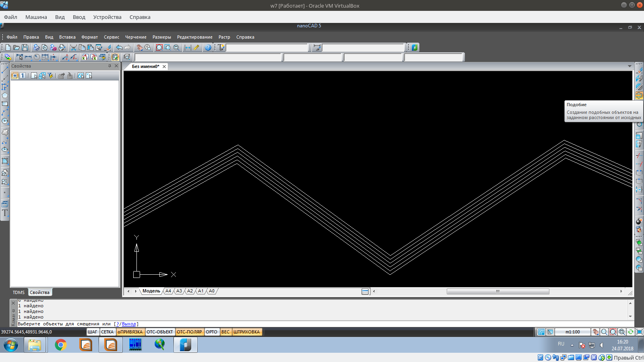Image resolution: width=644 pixels, height=362 pixels.
Task: Click the Выход link in command line
Action: (130, 323)
